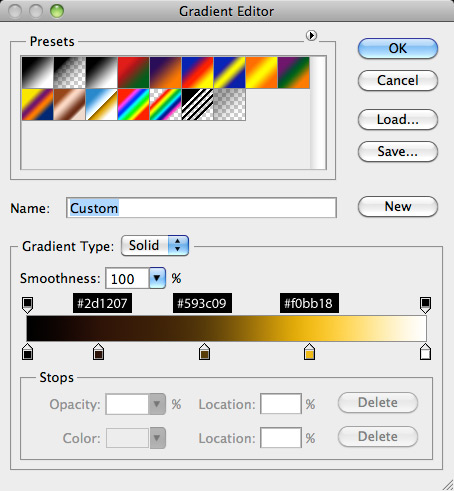Open the Opacity value dropdown arrow
Image resolution: width=454 pixels, height=491 pixels.
pos(157,404)
